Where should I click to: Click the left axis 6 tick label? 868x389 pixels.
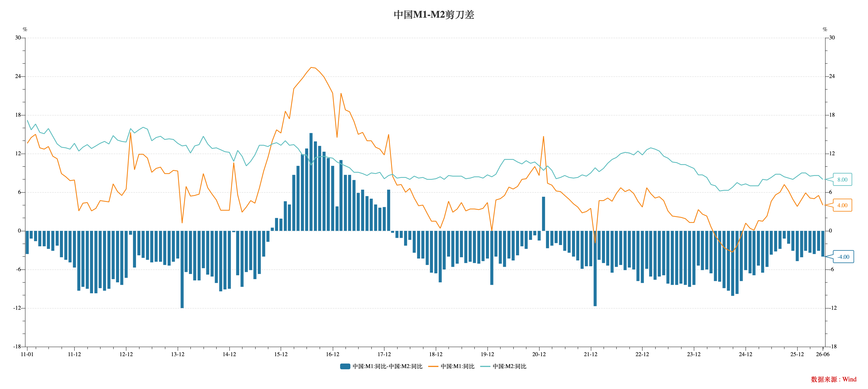click(x=19, y=192)
